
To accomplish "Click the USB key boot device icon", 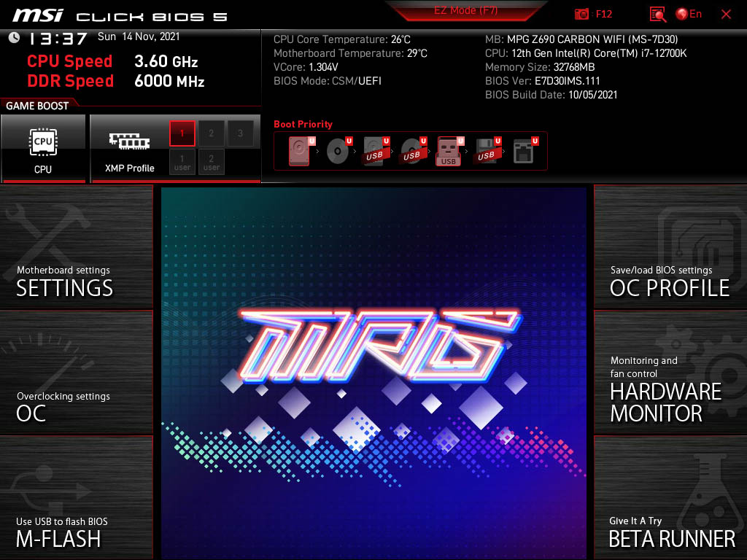I will (449, 152).
